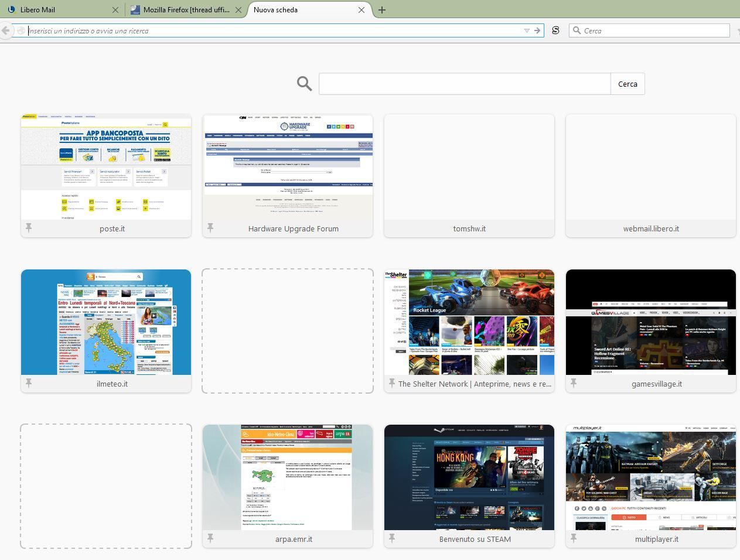Click the S extension icon in toolbar

555,30
